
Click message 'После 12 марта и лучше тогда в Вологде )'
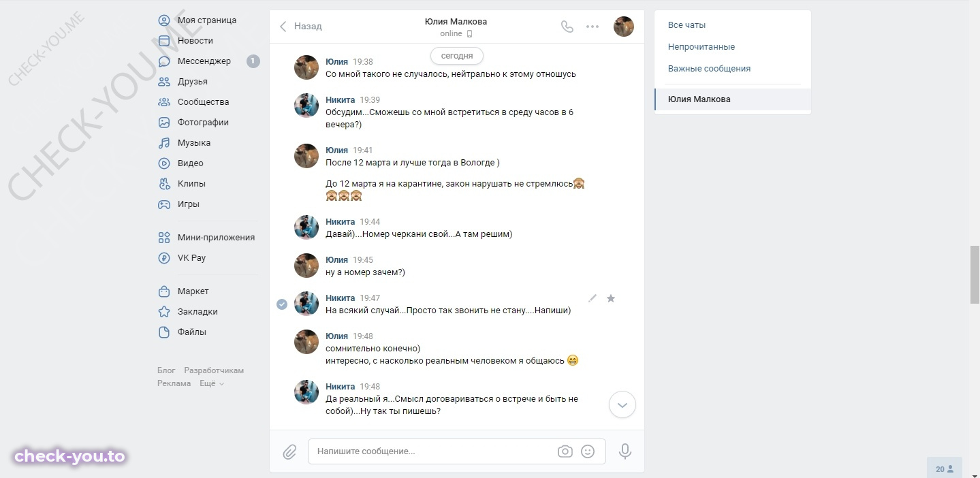[x=413, y=163]
